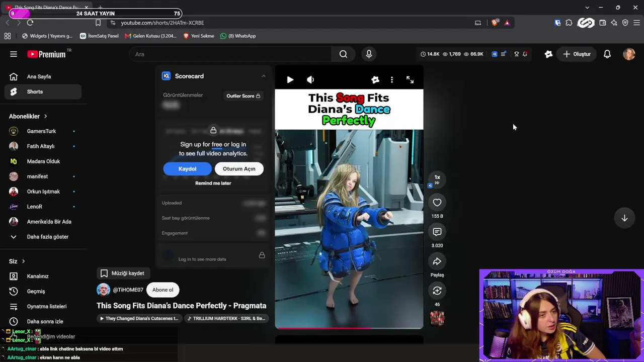The height and width of the screenshot is (362, 644).
Task: Open the vidIQ trophy icon in toolbar
Action: point(516,54)
